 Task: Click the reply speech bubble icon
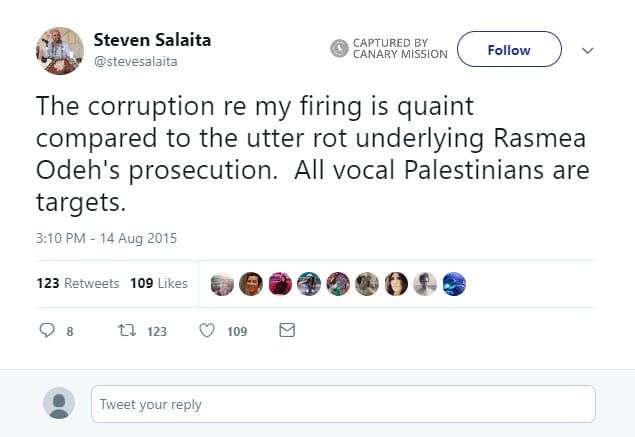[x=45, y=331]
